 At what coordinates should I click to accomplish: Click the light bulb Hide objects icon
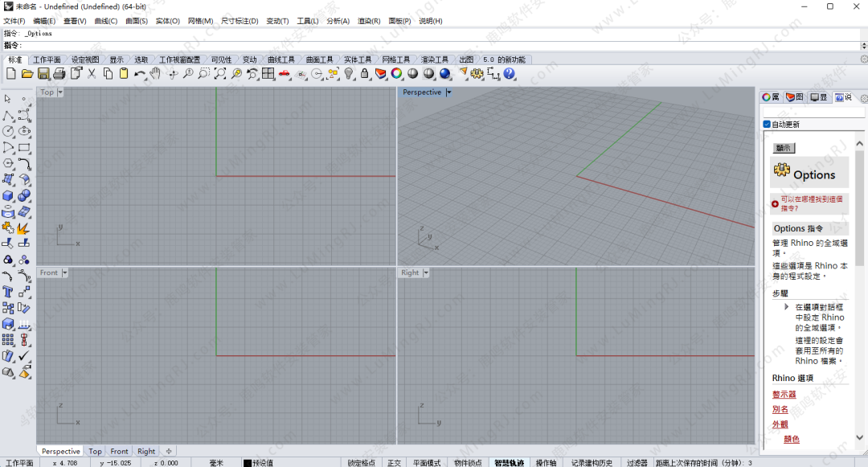pos(349,74)
